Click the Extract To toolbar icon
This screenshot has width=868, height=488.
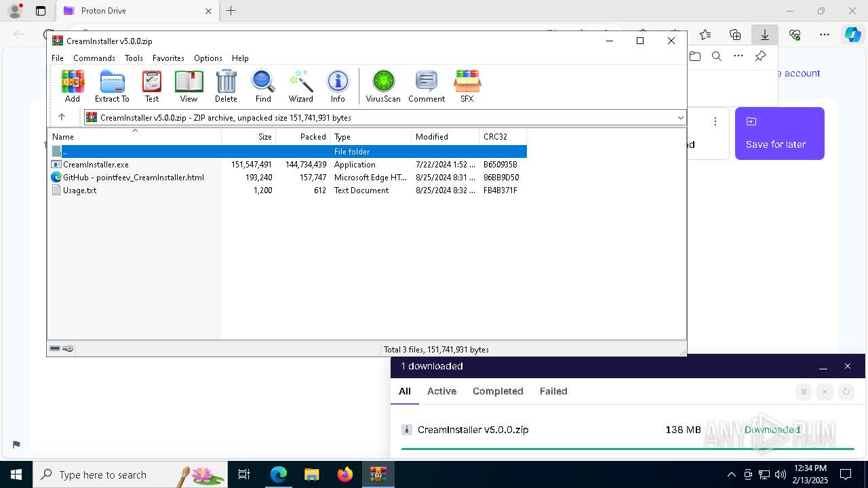[x=112, y=86]
